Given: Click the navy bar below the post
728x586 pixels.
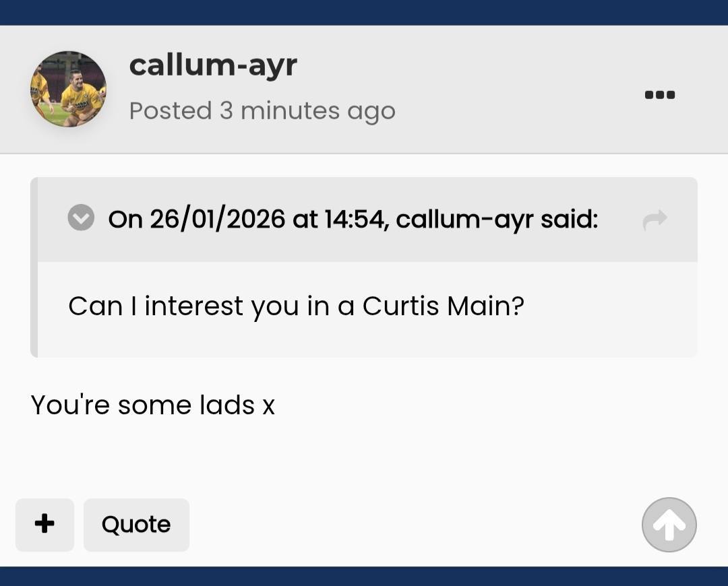Looking at the screenshot, I should [364, 576].
